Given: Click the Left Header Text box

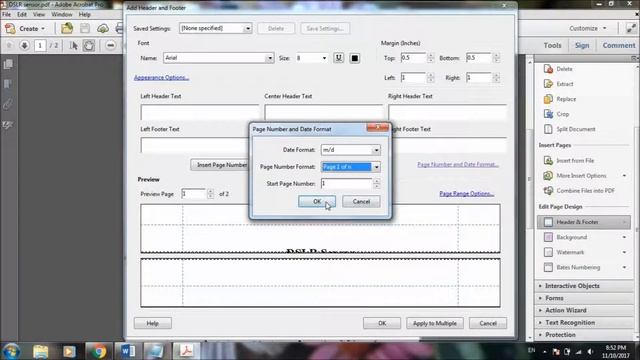Looking at the screenshot, I should 200,112.
